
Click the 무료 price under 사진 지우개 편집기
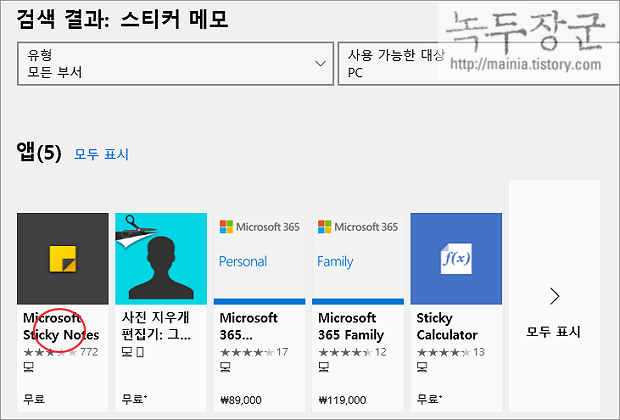coord(134,399)
